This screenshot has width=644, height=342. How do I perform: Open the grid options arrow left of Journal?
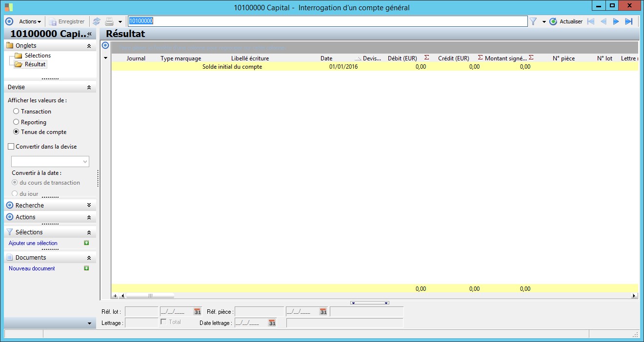coord(106,58)
